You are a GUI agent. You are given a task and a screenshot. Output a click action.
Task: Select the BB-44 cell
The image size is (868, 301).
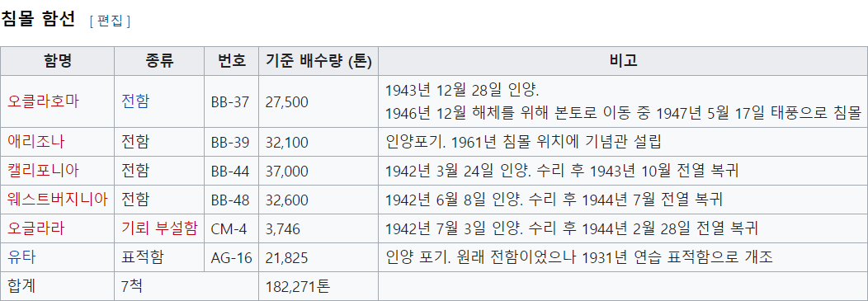(230, 171)
